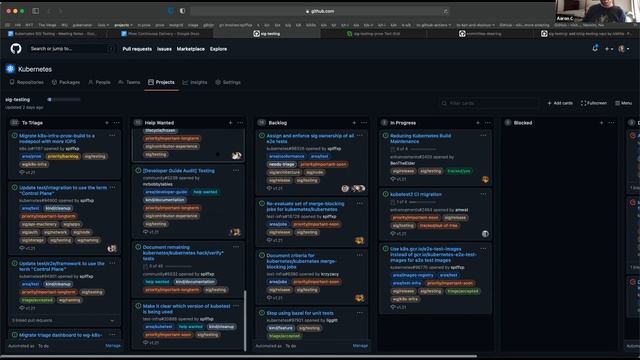Open the Kubernetes organization name
The width and height of the screenshot is (640, 360).
tap(35, 69)
